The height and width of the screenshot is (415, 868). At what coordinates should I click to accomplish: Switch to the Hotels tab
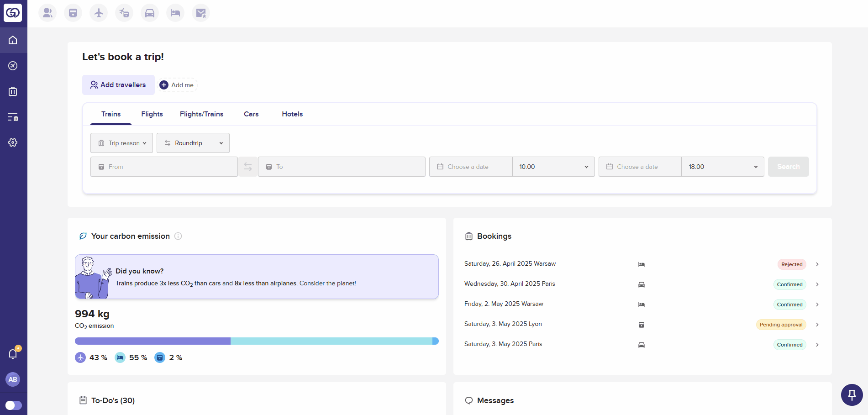tap(292, 114)
